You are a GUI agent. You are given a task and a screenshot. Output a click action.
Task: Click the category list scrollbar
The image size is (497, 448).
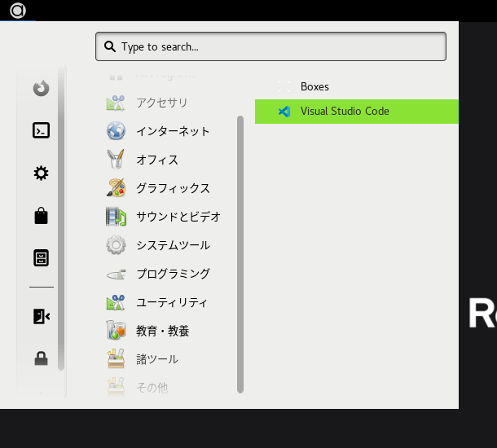240,254
